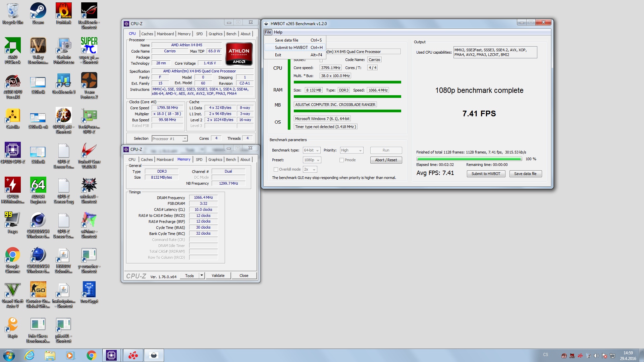Screen dimensions: 644x362
Task: Click the DRAM Frequency value 1066.4 MHz
Action: [x=203, y=197]
